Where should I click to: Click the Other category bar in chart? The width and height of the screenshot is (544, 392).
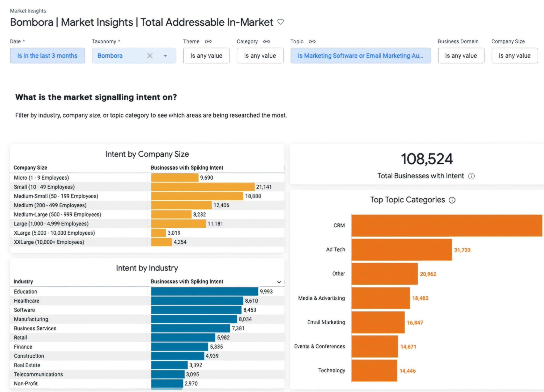[385, 274]
